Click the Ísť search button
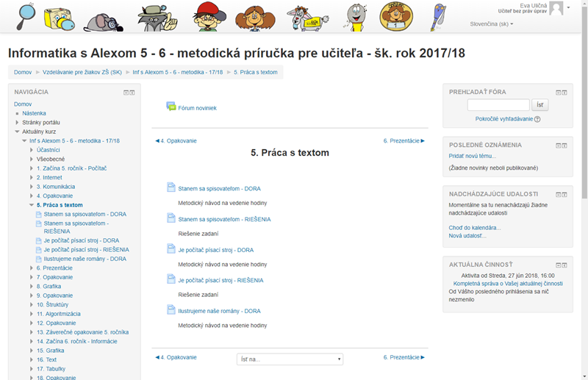Screen dimensions: 588x380 [539, 105]
